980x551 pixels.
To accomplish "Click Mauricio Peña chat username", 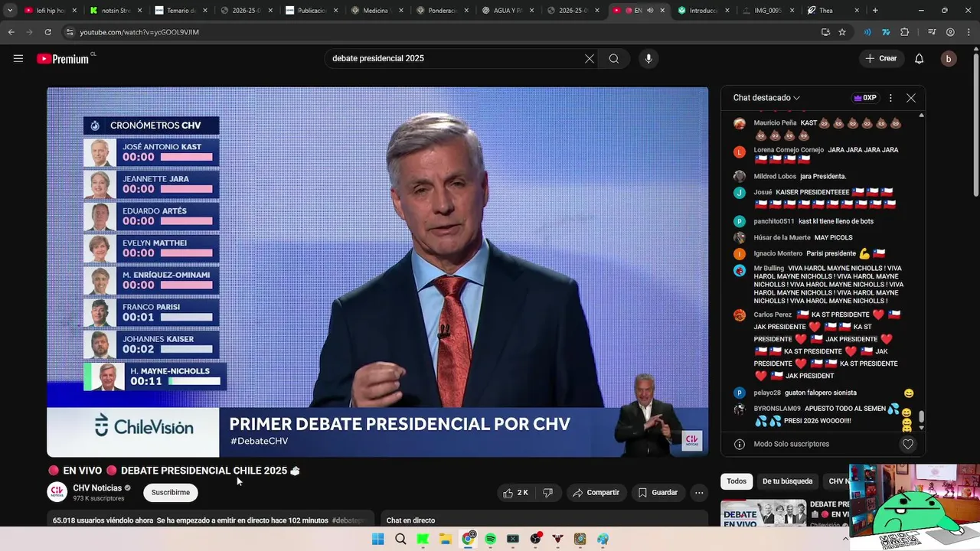I will (x=775, y=123).
